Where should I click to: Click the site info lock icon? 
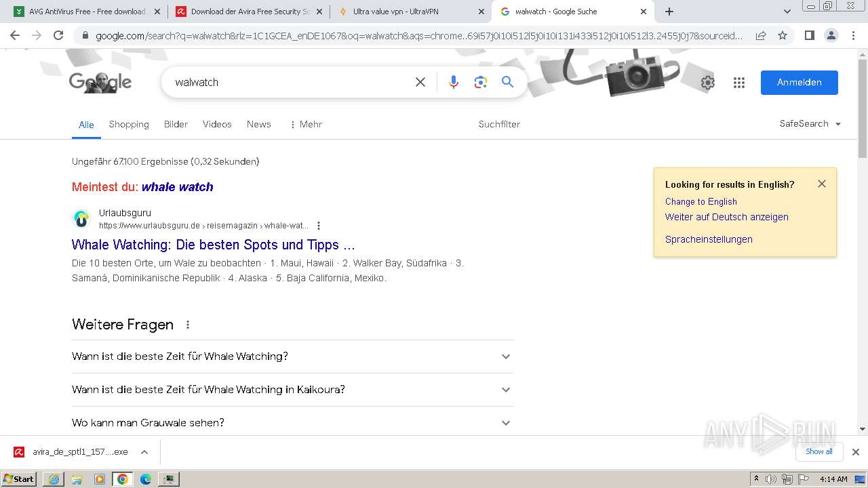point(85,36)
